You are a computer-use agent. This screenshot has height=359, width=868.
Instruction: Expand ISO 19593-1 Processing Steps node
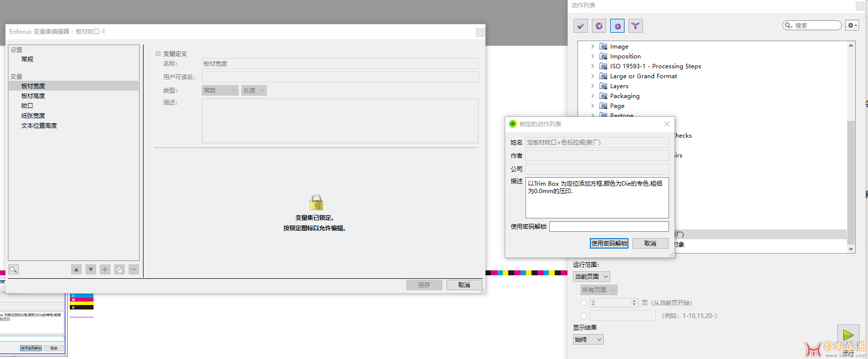(592, 66)
